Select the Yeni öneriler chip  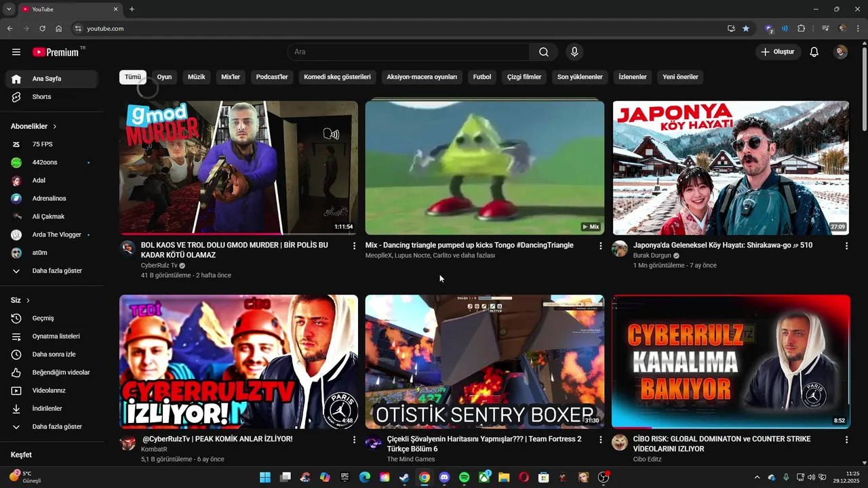click(x=680, y=77)
